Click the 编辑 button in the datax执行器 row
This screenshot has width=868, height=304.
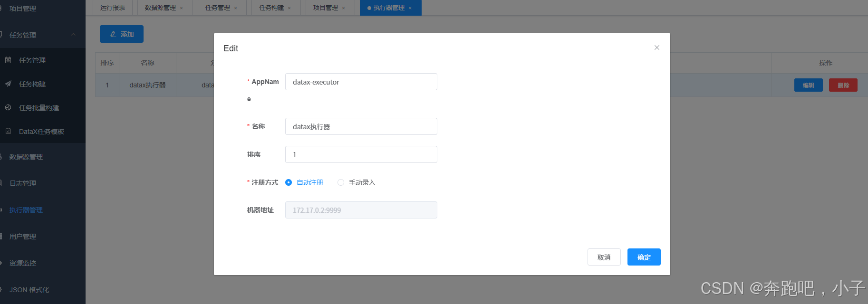808,85
